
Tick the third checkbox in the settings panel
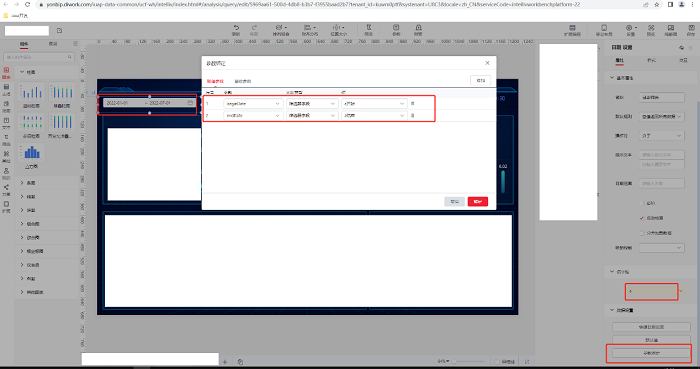click(642, 233)
